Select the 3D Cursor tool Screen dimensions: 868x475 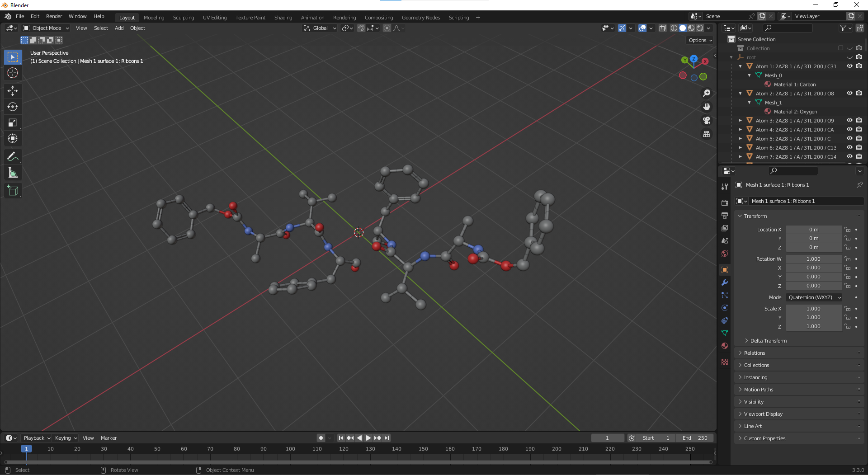click(x=13, y=73)
